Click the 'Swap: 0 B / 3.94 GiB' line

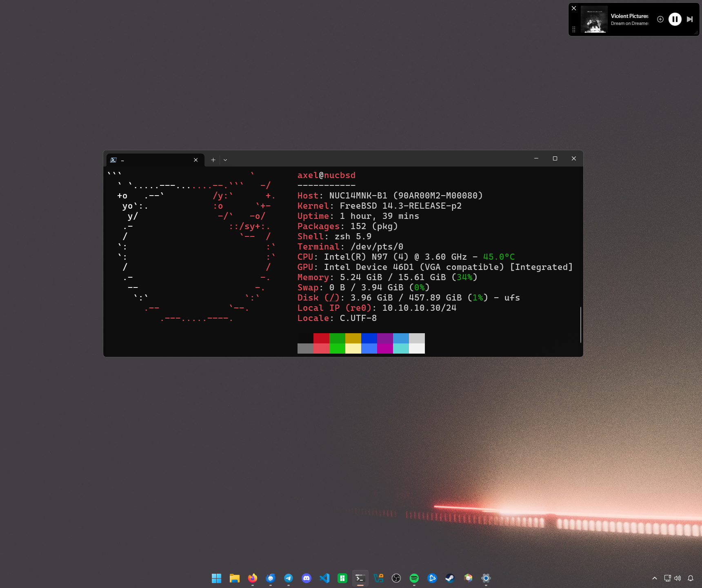coord(364,287)
